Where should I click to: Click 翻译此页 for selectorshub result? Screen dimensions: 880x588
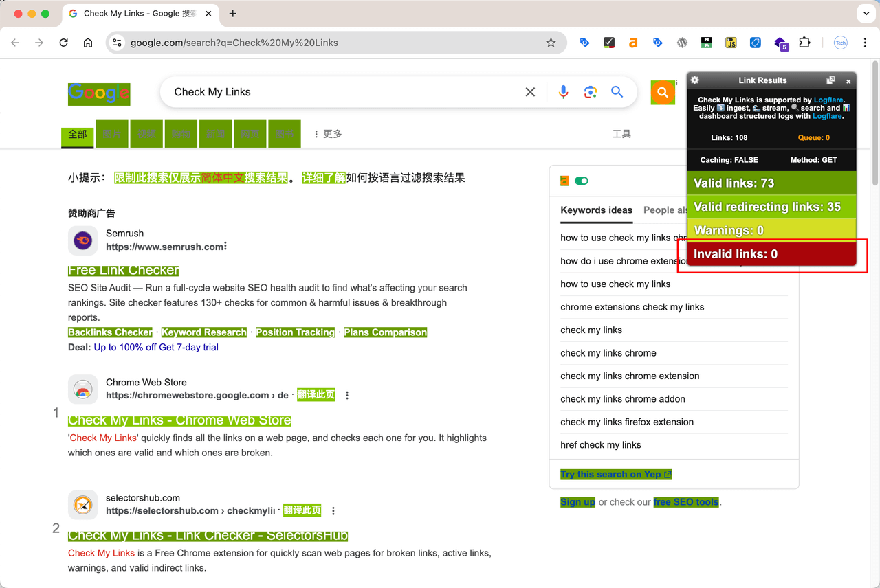click(x=302, y=510)
